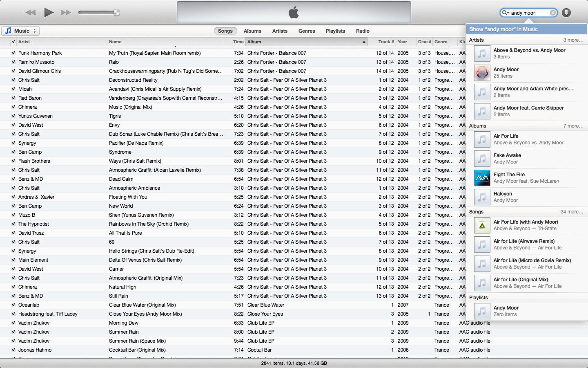Show 34 more songs results
This screenshot has height=368, width=588.
click(572, 212)
